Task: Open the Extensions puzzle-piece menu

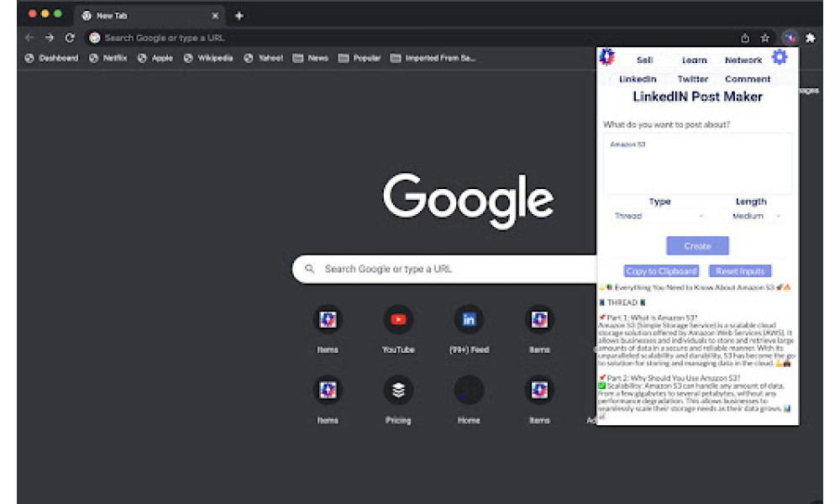Action: pos(811,38)
